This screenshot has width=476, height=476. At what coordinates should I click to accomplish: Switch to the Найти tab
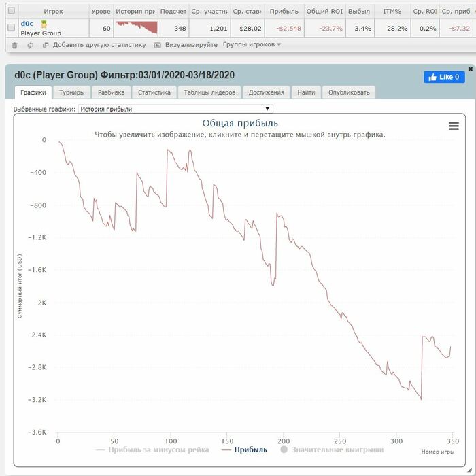306,92
